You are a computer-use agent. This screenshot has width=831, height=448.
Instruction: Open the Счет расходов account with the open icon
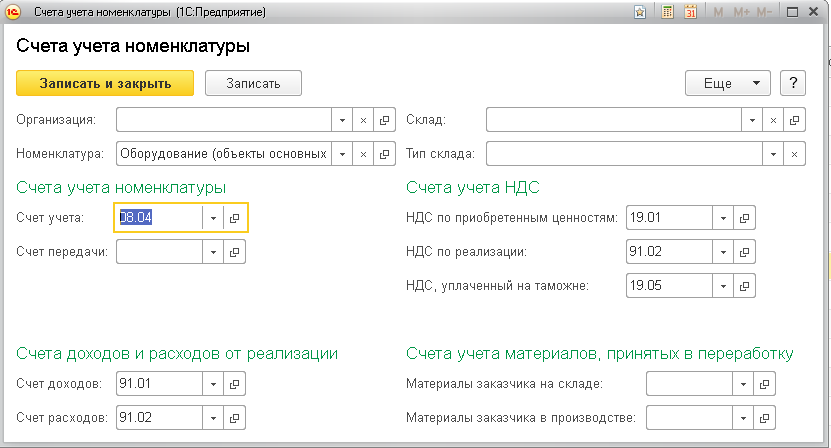[x=234, y=418]
